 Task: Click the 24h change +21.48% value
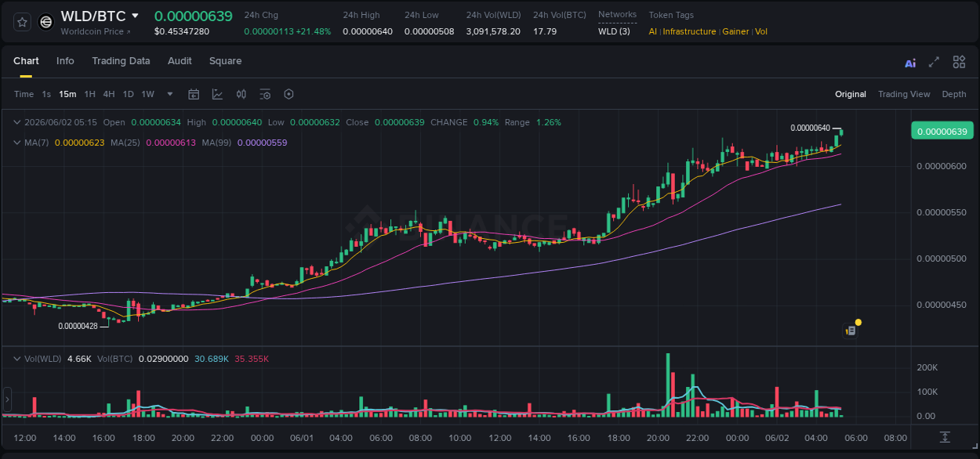pos(313,31)
